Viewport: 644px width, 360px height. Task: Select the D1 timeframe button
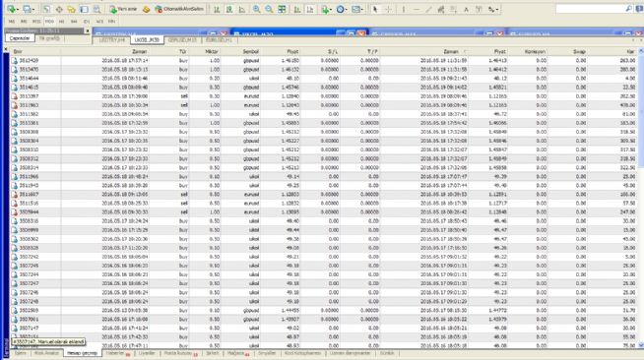[x=87, y=22]
